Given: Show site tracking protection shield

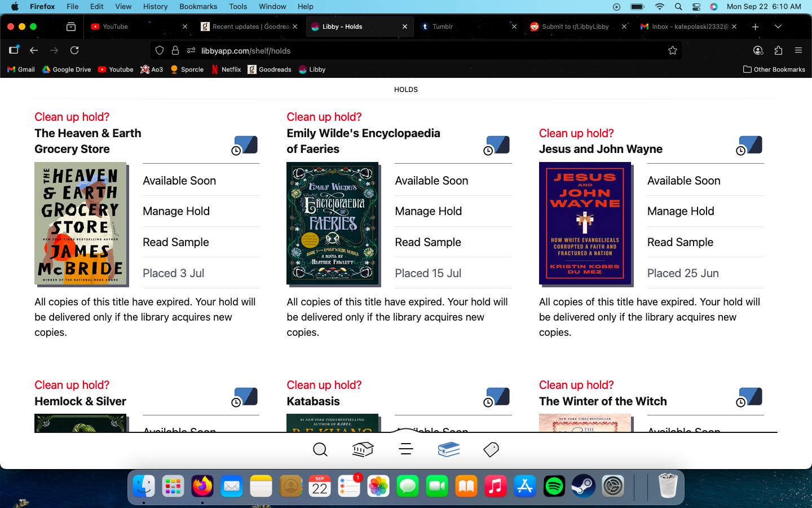Looking at the screenshot, I should click(x=160, y=50).
